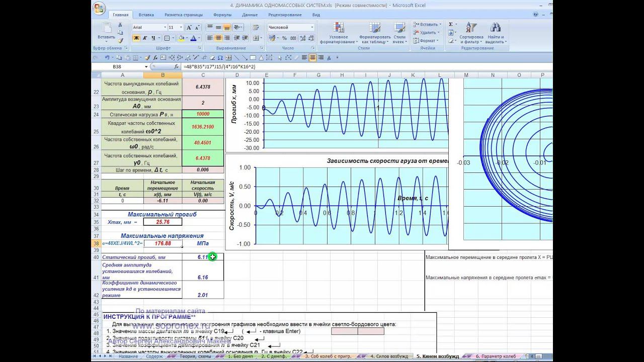
Task: Open the Рецензирование ribbon tab
Action: tap(285, 15)
